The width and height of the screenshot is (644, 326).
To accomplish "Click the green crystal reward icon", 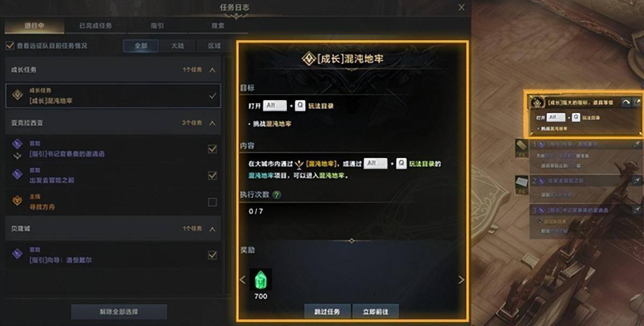I will tap(261, 279).
